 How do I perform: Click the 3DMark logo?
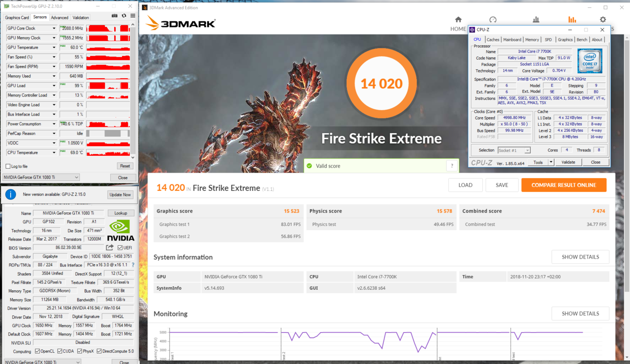(180, 23)
